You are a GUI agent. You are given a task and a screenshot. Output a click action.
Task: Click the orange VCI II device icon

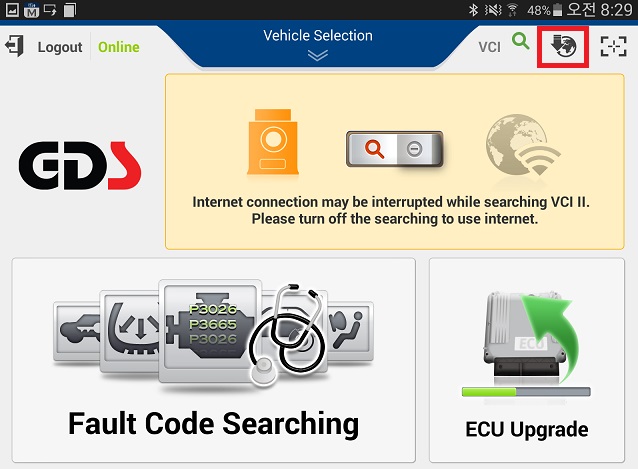pos(273,142)
